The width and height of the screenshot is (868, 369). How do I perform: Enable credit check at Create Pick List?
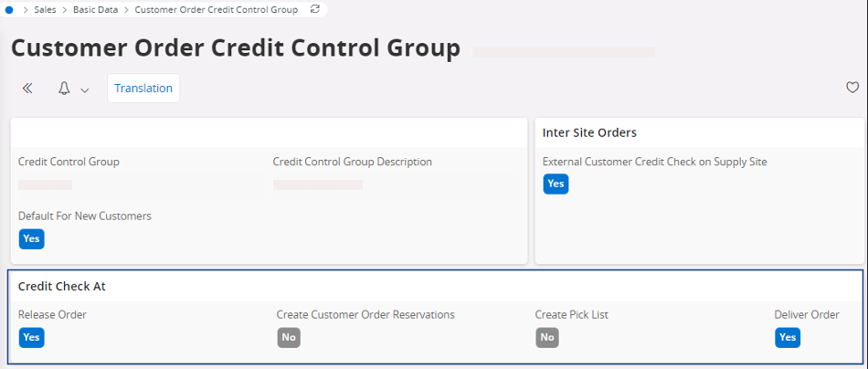point(547,337)
